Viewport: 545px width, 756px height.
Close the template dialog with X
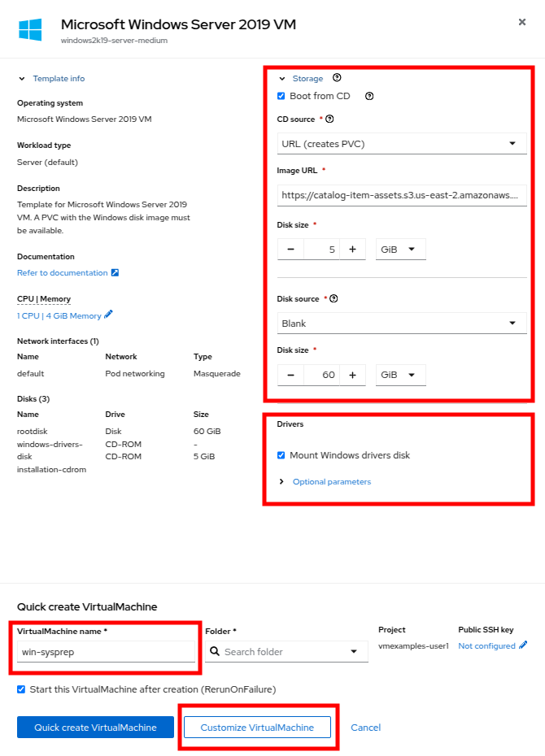tap(522, 22)
